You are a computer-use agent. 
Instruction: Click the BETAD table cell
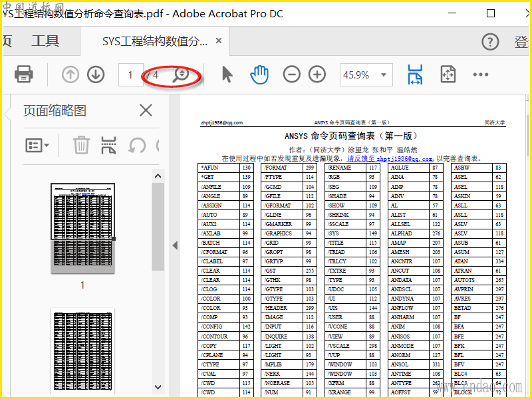(x=472, y=308)
